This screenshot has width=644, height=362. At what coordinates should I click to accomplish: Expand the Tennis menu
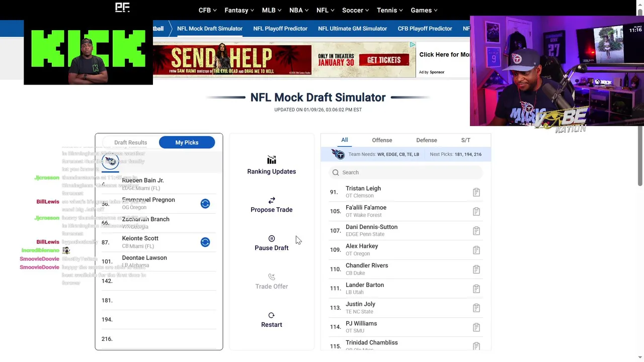[390, 10]
